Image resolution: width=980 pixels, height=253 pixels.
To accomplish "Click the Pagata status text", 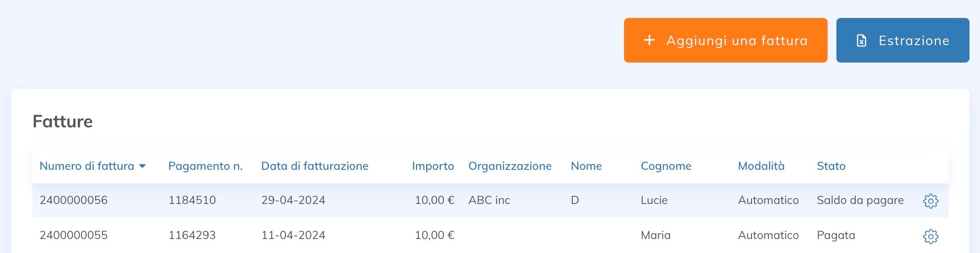I will pyautogui.click(x=836, y=235).
